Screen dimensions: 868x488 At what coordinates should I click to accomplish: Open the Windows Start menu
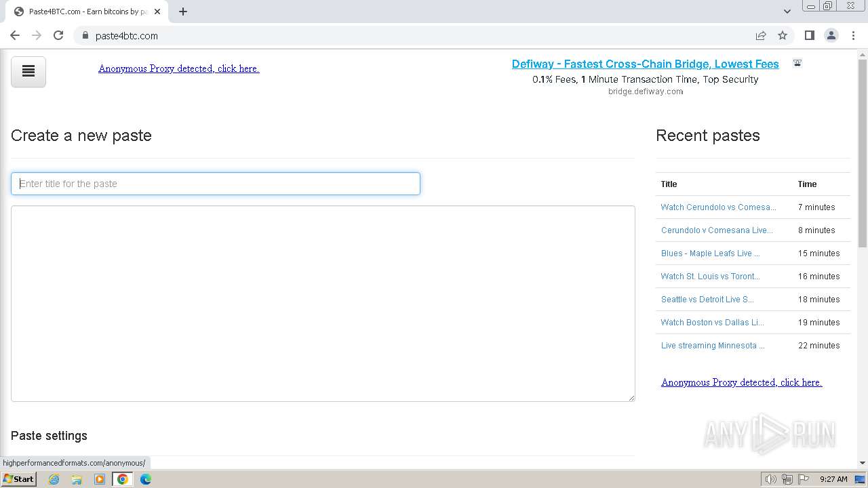(x=18, y=479)
